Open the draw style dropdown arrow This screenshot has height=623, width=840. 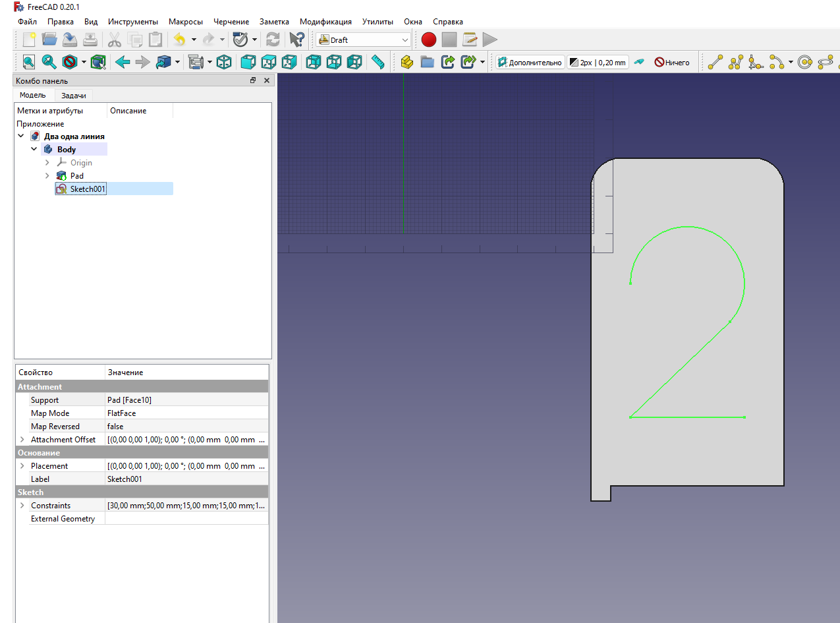[84, 63]
